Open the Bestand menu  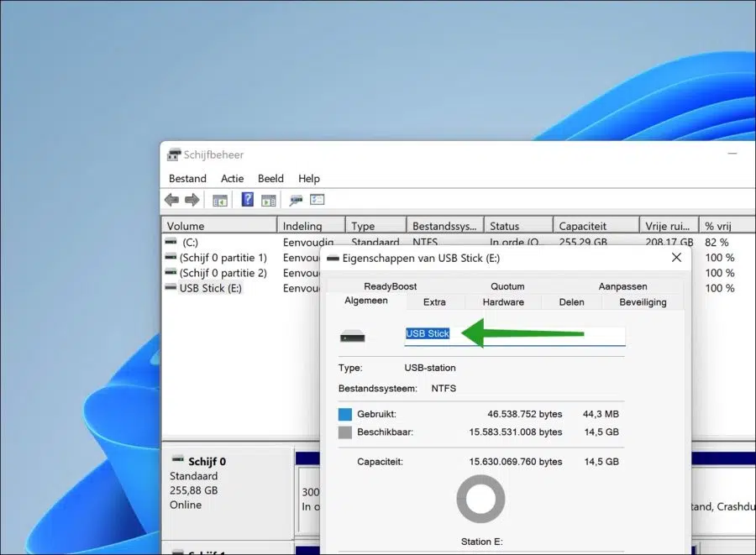point(187,178)
